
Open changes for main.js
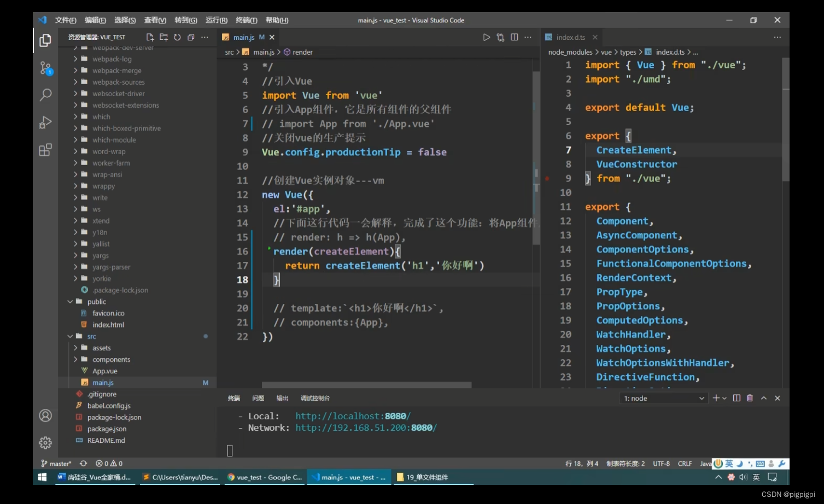[500, 37]
